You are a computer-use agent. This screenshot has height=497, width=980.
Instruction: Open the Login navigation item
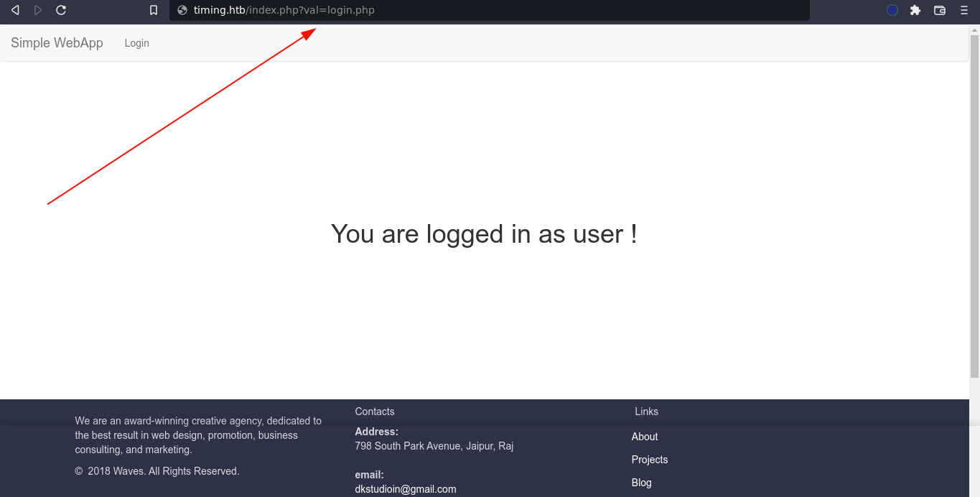pyautogui.click(x=136, y=43)
